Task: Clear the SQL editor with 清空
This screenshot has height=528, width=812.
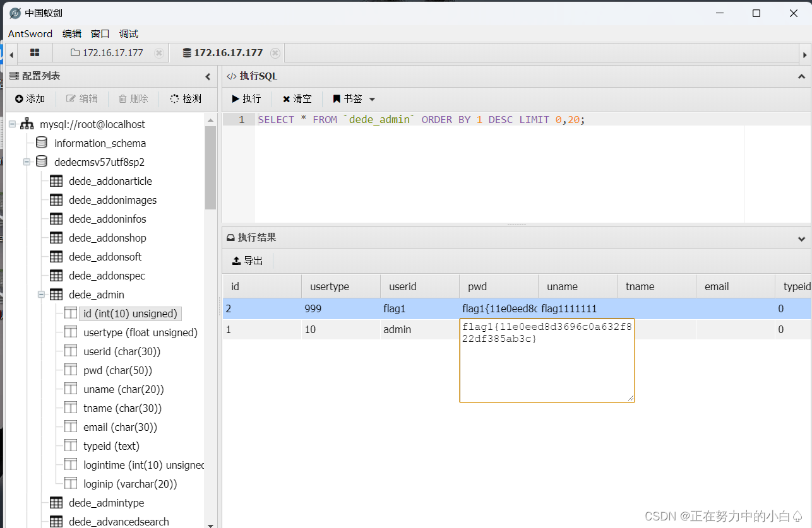Action: coord(297,99)
